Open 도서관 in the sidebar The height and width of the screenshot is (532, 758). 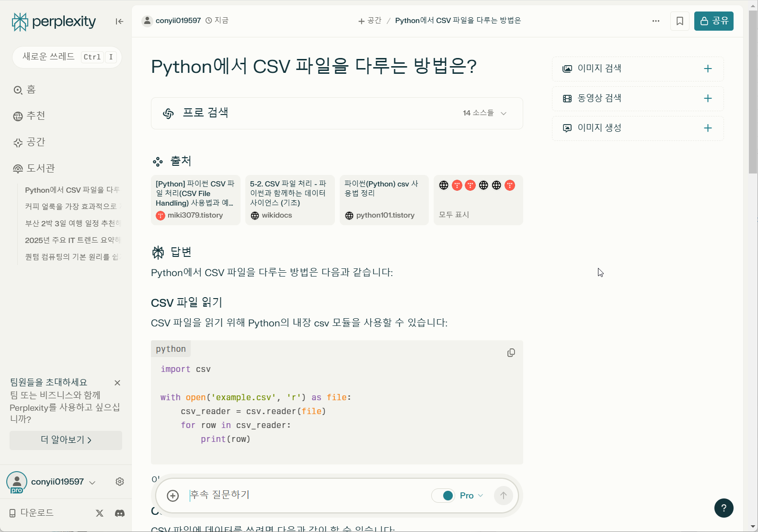pyautogui.click(x=34, y=168)
